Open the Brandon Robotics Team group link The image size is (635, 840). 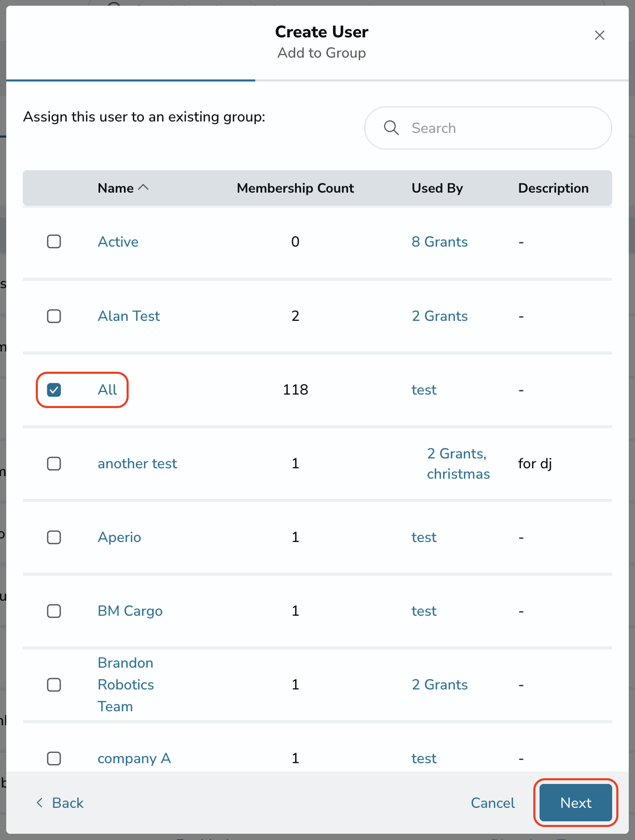[126, 684]
